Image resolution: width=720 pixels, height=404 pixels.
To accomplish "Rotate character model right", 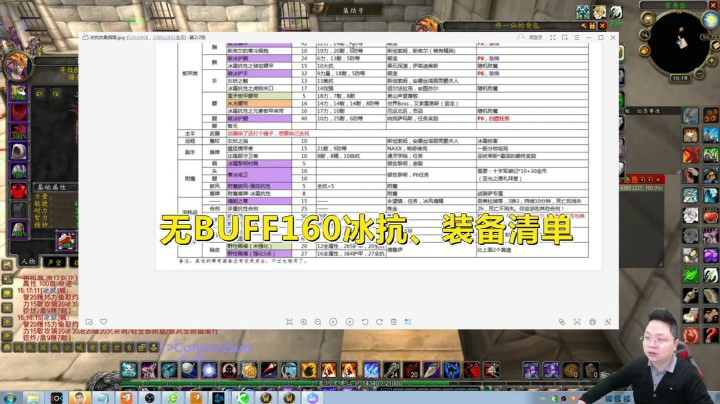I will point(56,94).
